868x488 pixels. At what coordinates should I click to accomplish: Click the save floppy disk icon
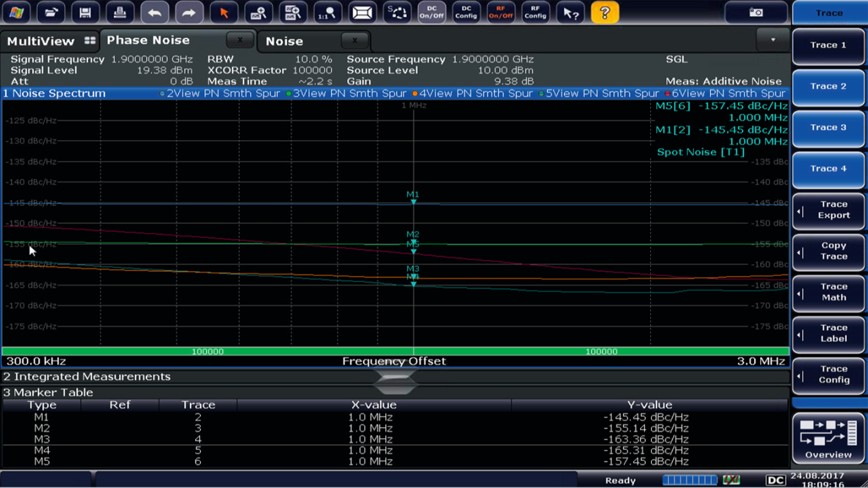(x=85, y=12)
